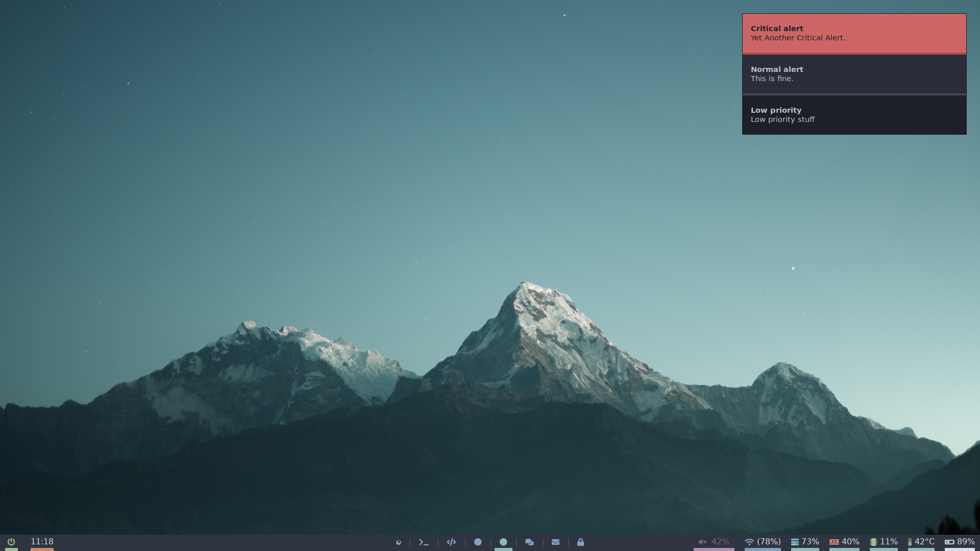Dismiss the Normal alert notification

[x=854, y=74]
